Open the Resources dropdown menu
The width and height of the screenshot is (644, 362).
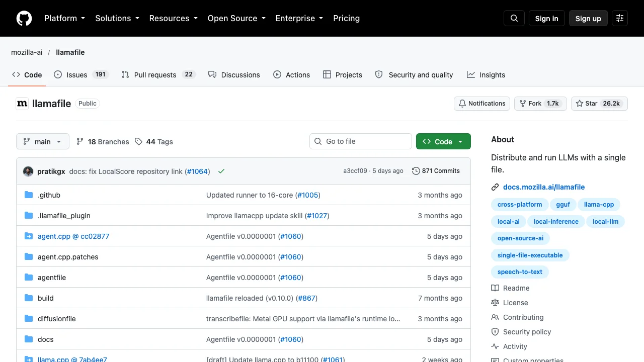pos(173,18)
